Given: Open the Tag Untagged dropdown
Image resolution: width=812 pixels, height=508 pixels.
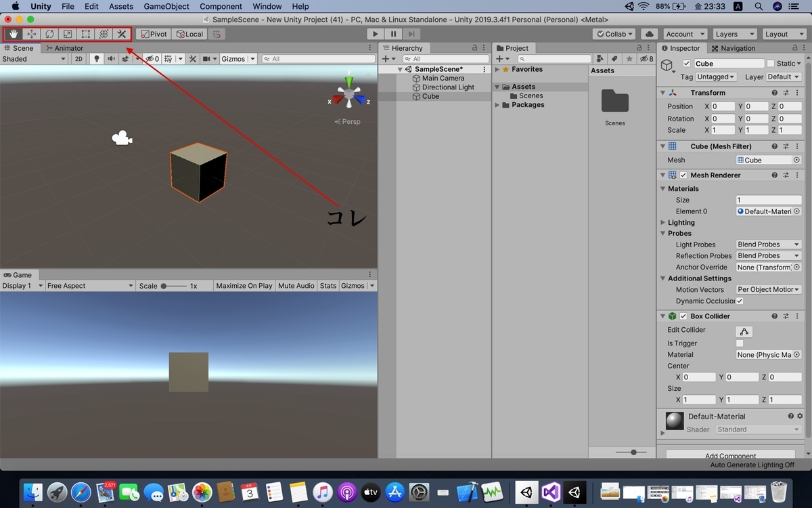Looking at the screenshot, I should 716,77.
